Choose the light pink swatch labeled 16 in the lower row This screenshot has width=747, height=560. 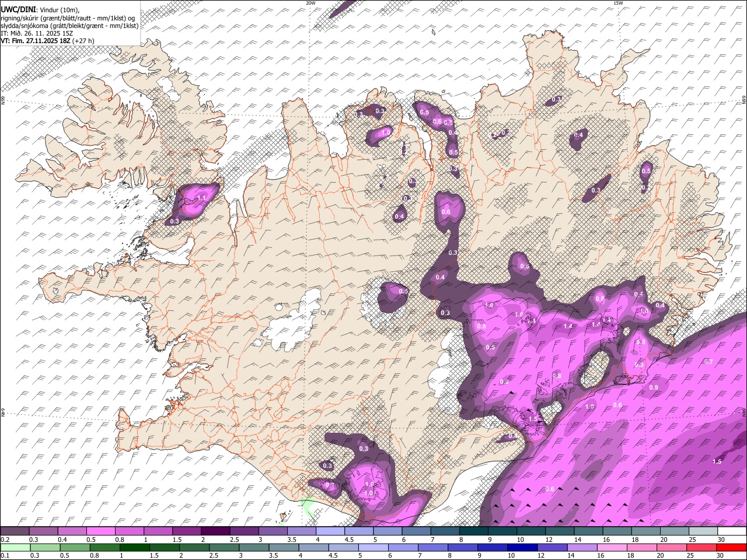(x=612, y=547)
